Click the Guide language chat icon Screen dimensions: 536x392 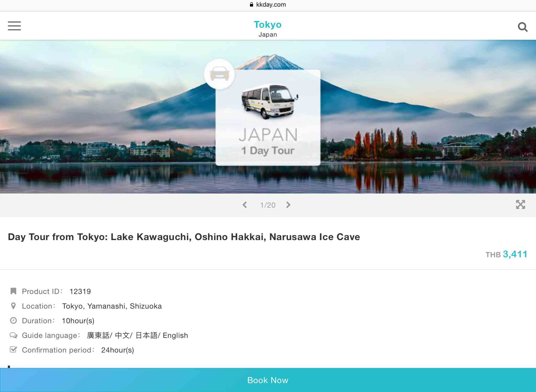point(13,335)
